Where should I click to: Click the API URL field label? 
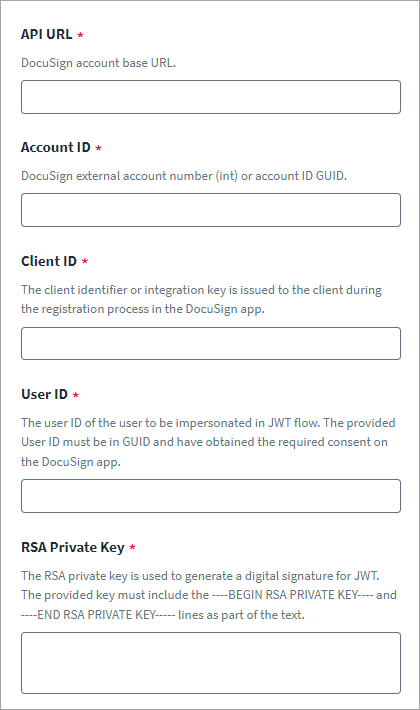47,34
